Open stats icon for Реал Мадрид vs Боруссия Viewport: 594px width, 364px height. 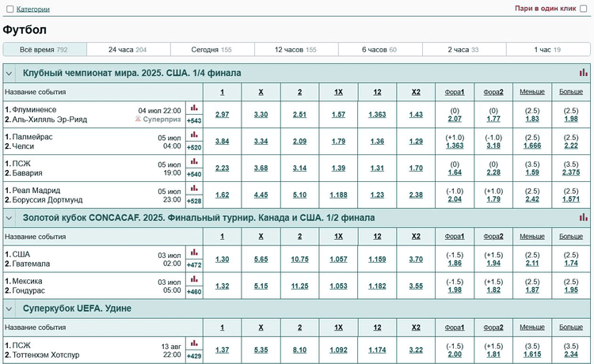coord(194,189)
